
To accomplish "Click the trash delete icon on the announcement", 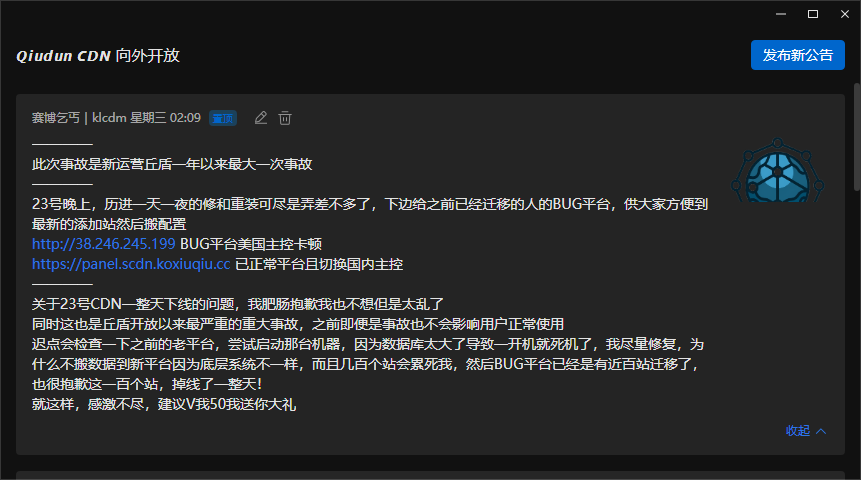I will 285,118.
